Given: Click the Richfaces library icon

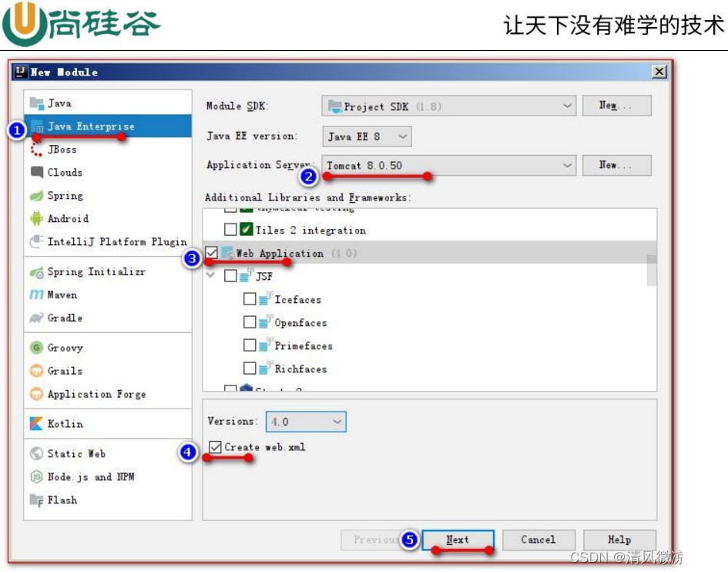Looking at the screenshot, I should 265,368.
